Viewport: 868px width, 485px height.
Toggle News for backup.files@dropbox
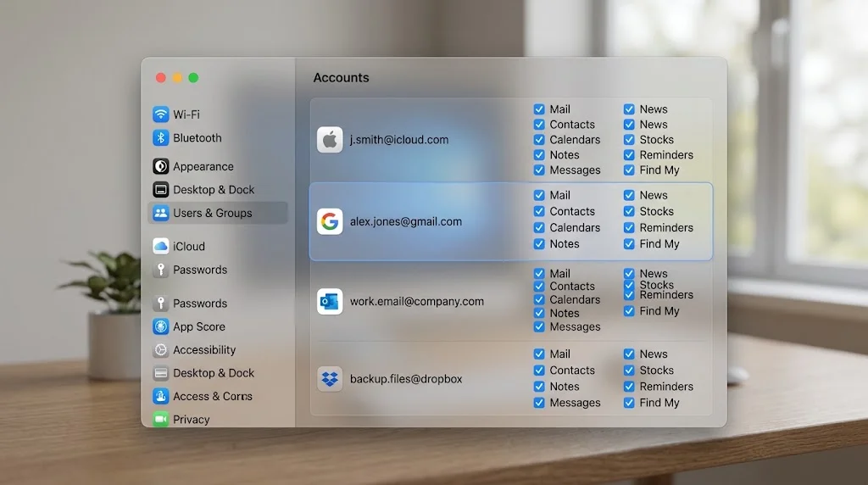coord(629,354)
